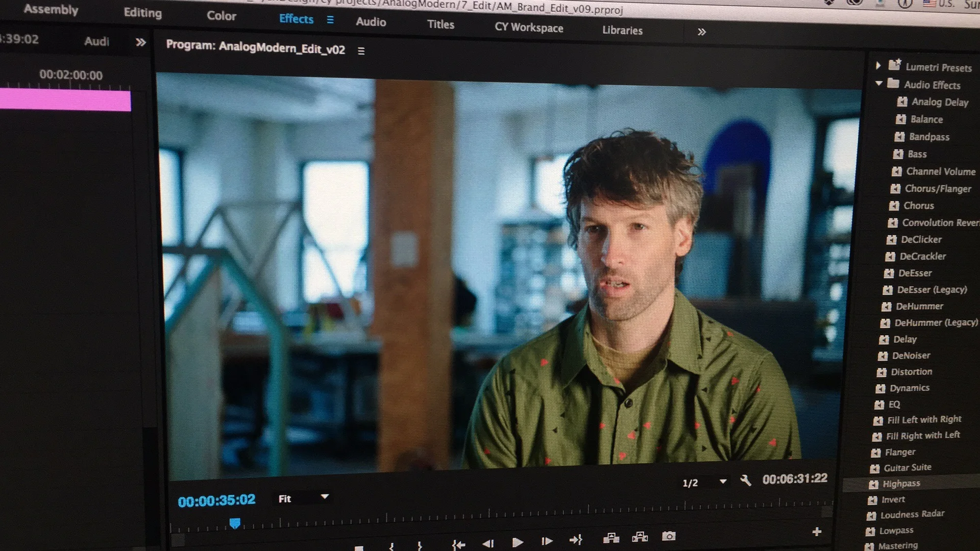Open the wrench settings icon

[746, 481]
